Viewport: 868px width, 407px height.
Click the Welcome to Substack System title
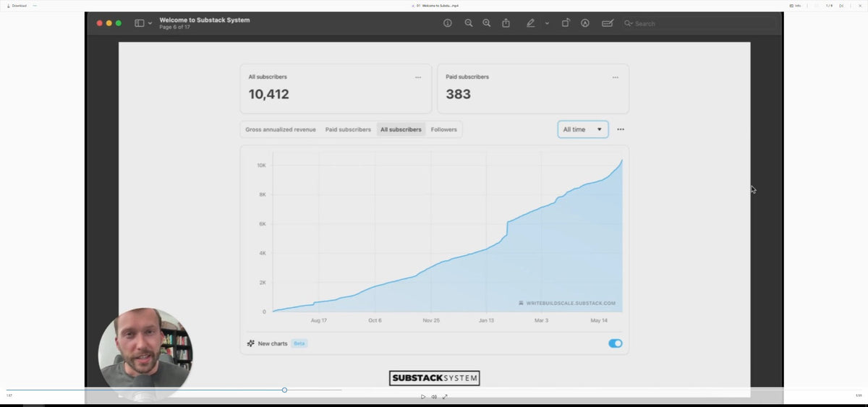pos(205,20)
